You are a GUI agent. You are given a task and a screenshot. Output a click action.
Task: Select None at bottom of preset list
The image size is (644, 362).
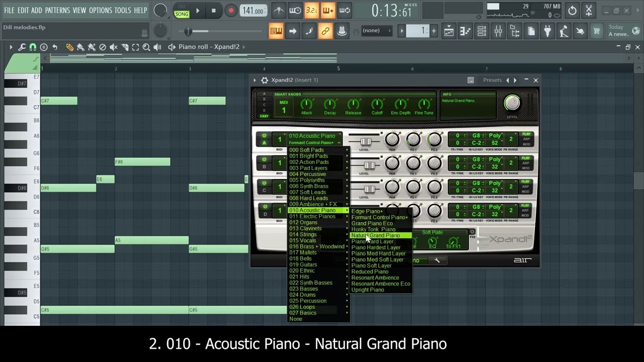point(318,319)
